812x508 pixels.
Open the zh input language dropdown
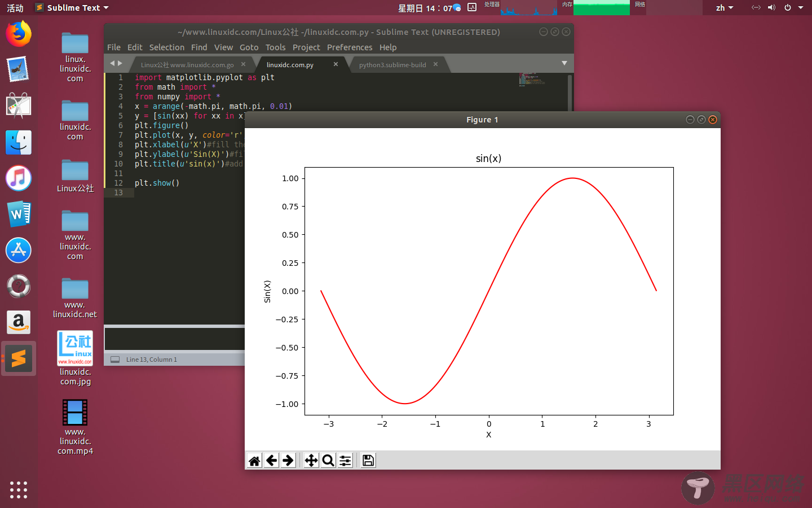pos(725,8)
